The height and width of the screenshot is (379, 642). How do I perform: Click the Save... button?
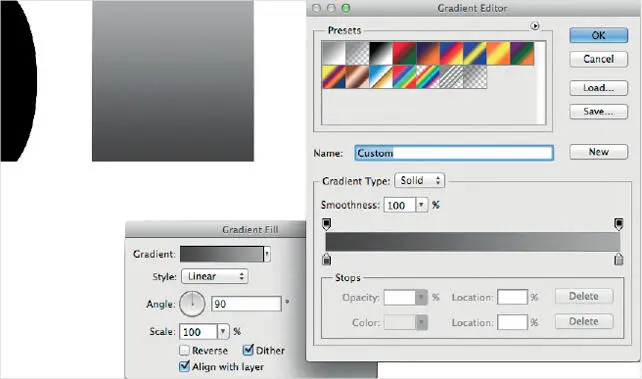click(x=598, y=111)
